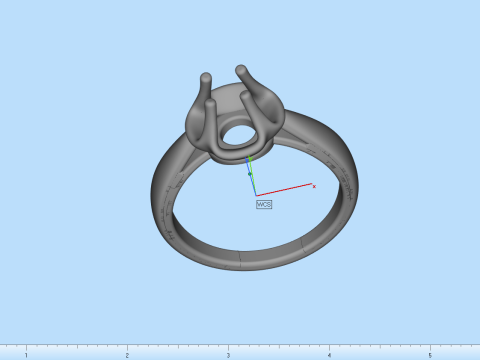Image resolution: width=480 pixels, height=360 pixels.
Task: Click the green dot on the axis
Action: 250,174
